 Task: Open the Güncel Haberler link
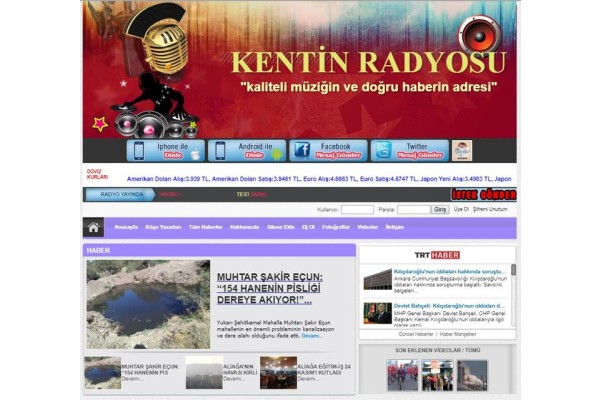[416, 334]
